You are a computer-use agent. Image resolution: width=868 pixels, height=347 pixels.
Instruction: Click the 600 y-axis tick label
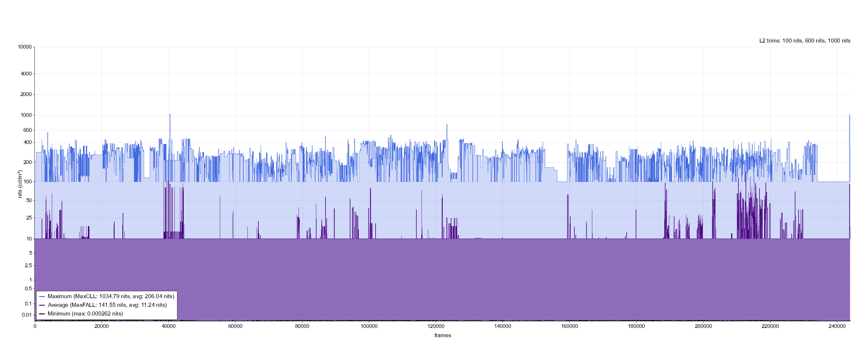(x=27, y=130)
